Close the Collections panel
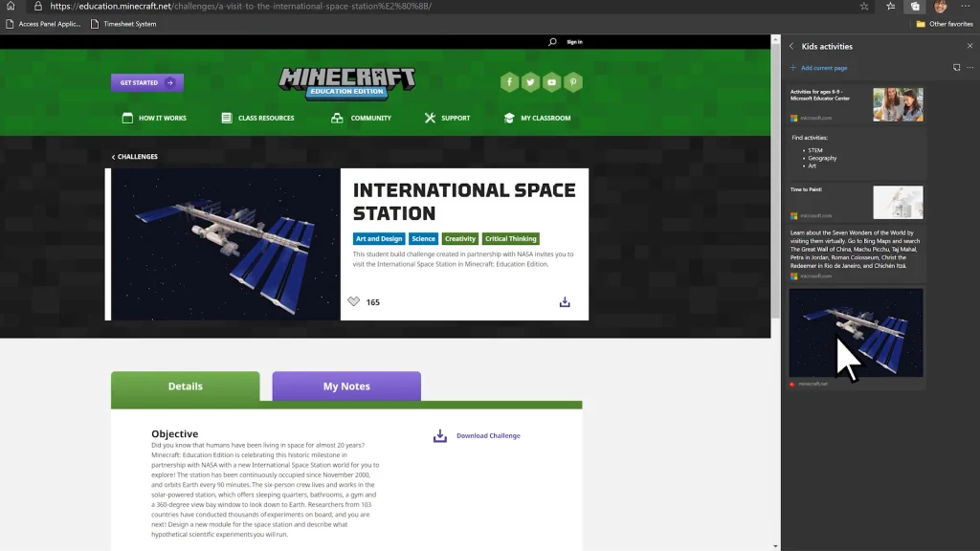Viewport: 980px width, 551px height. pyautogui.click(x=970, y=46)
